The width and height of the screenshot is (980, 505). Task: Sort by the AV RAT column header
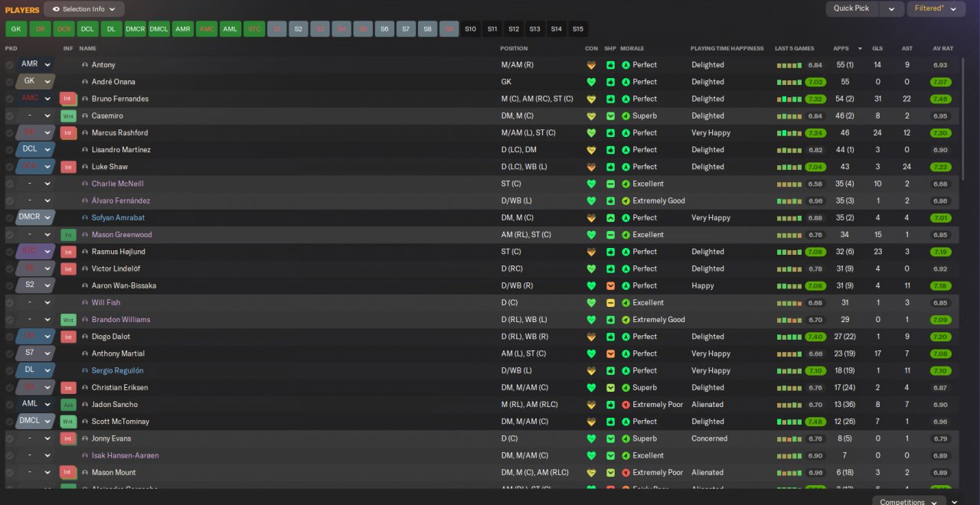tap(942, 48)
